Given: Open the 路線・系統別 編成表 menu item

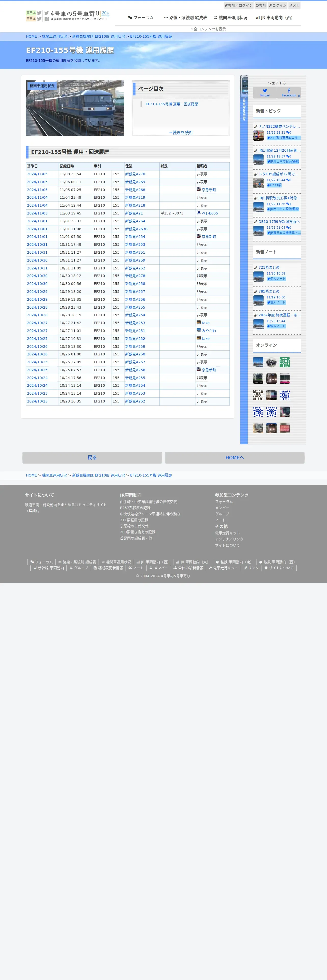Looking at the screenshot, I should pos(186,18).
